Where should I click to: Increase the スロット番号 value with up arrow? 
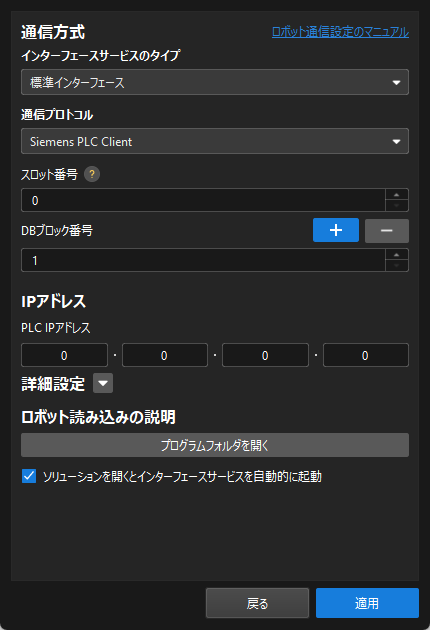click(x=397, y=194)
